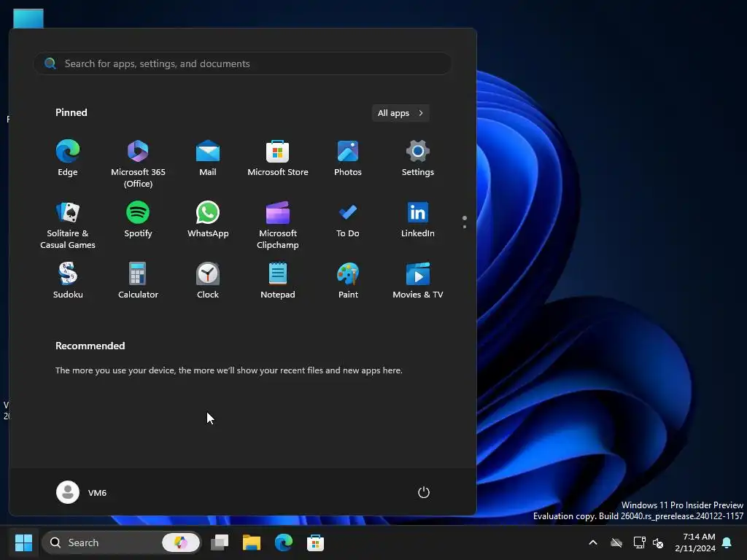Launch Calculator
This screenshot has height=560, width=747.
click(x=138, y=281)
